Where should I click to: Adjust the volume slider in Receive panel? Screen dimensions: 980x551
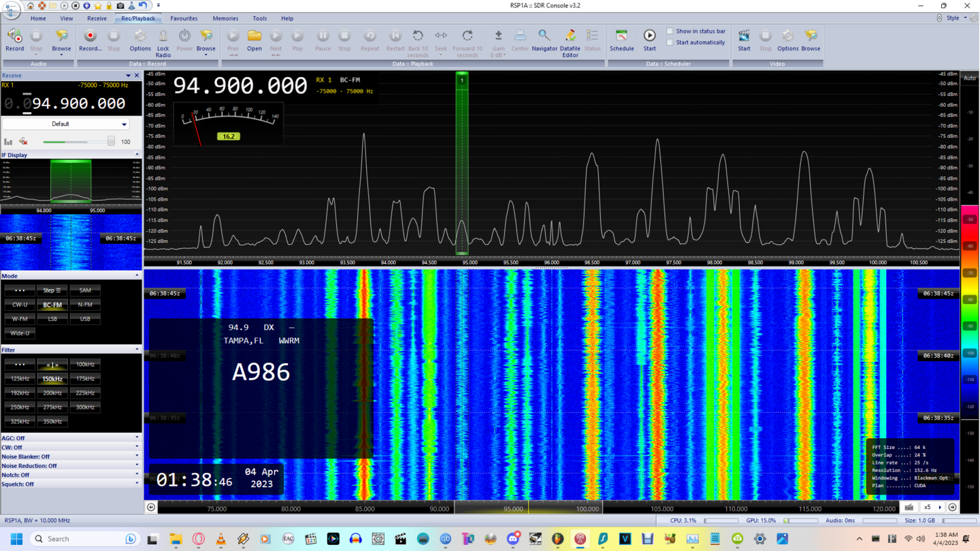coord(78,141)
